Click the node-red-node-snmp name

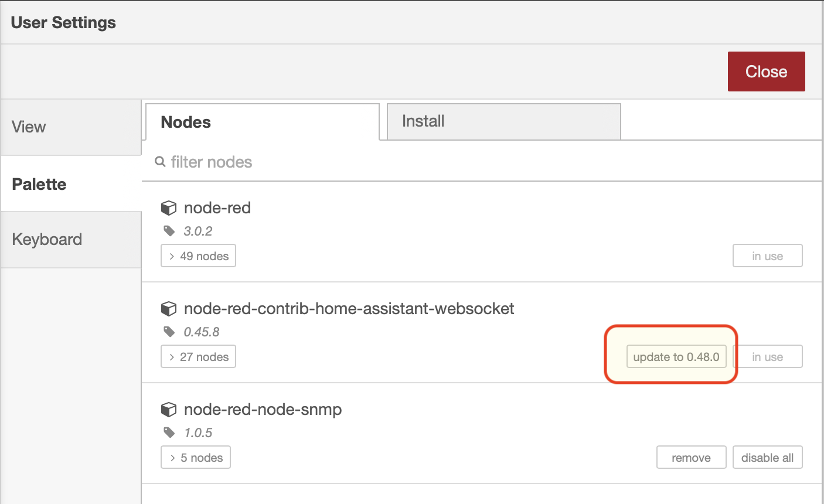click(x=263, y=410)
